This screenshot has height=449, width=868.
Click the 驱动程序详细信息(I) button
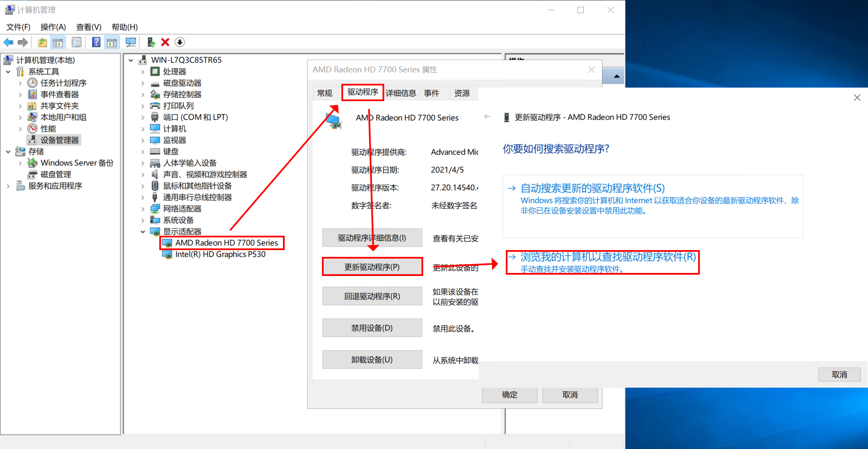point(372,238)
